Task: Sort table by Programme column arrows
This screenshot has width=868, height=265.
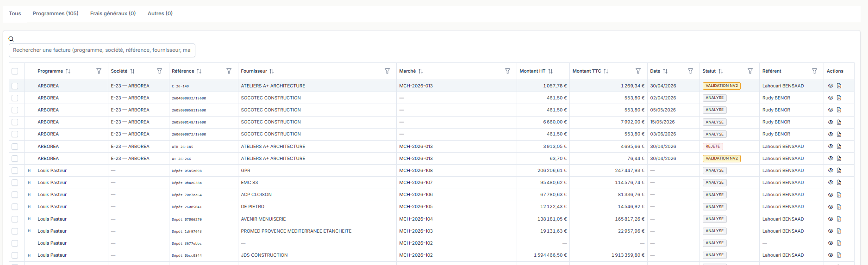Action: (68, 71)
